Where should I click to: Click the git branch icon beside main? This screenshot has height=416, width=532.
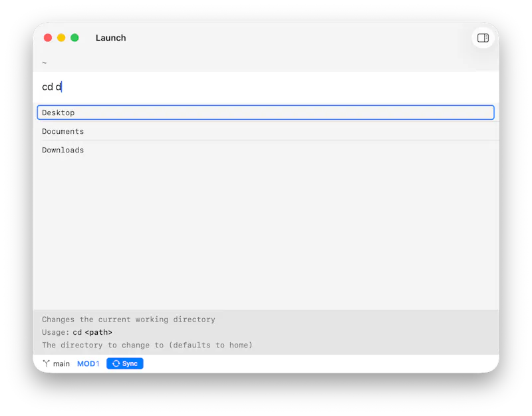[x=46, y=363]
